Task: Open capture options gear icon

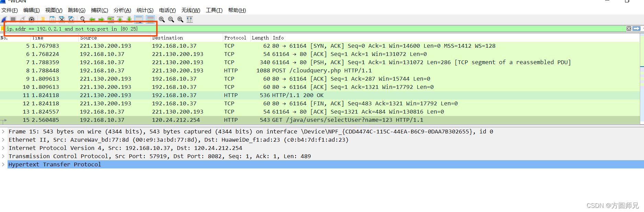Action: [32, 20]
